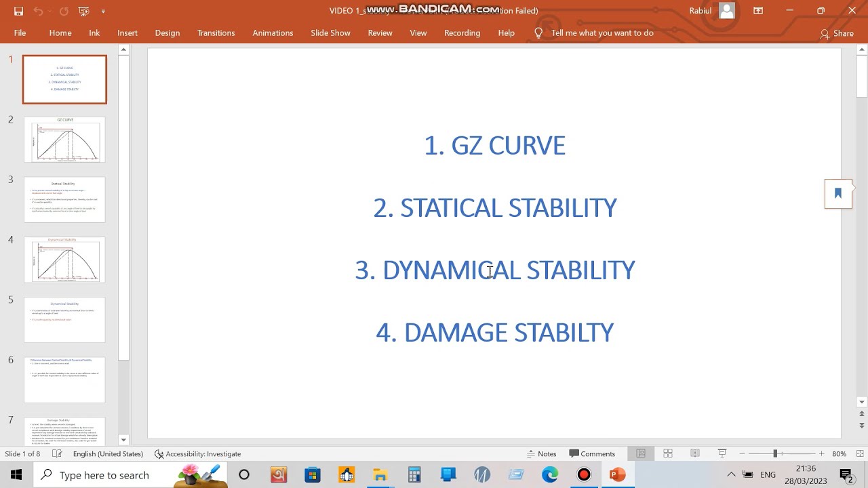Go to the Animations tab
This screenshot has width=868, height=488.
pos(273,33)
